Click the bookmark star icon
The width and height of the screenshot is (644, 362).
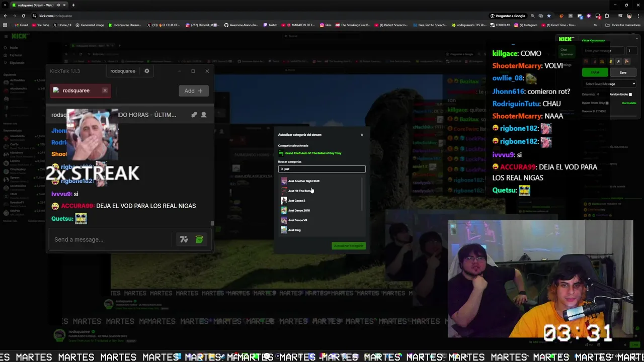(549, 16)
